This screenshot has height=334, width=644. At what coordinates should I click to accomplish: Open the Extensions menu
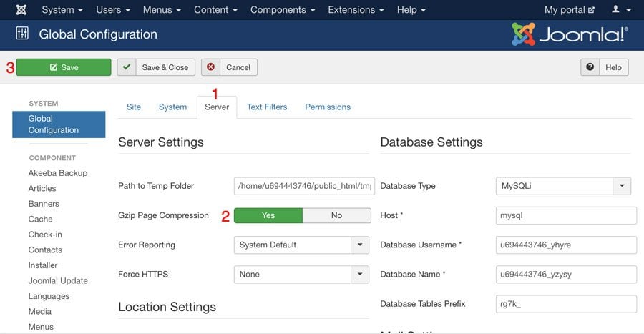356,10
